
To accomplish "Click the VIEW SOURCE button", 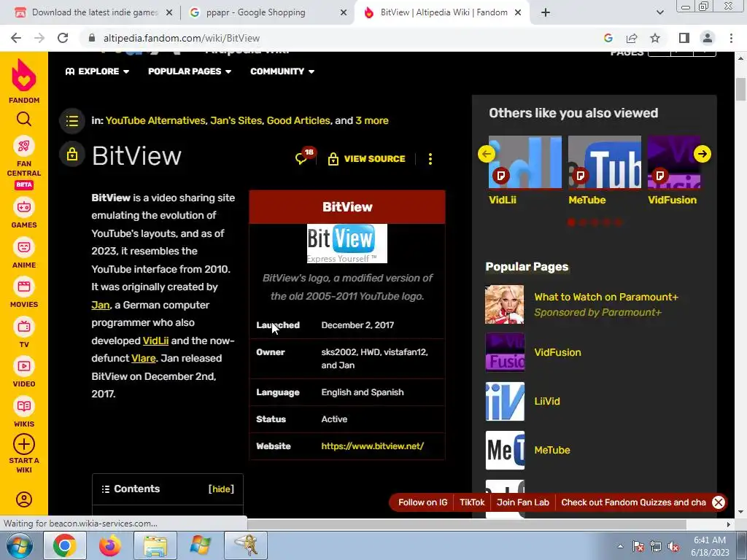I will click(x=367, y=159).
